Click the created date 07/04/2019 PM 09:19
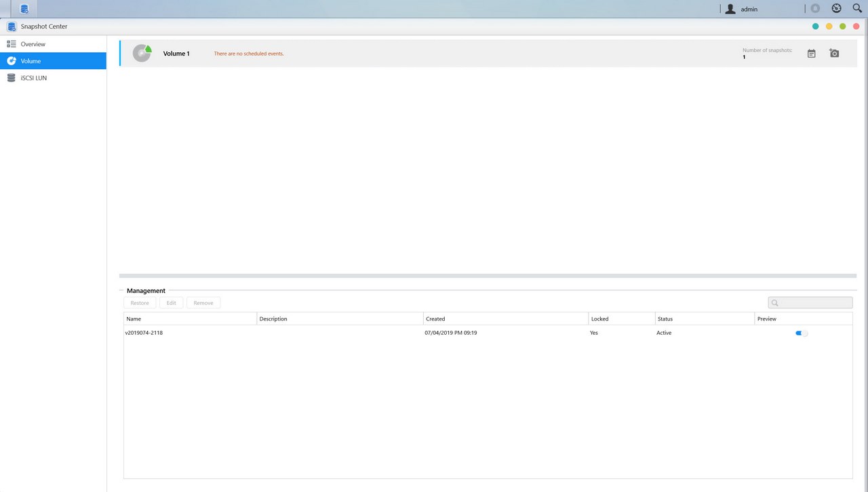Viewport: 868px width, 492px height. tap(451, 333)
